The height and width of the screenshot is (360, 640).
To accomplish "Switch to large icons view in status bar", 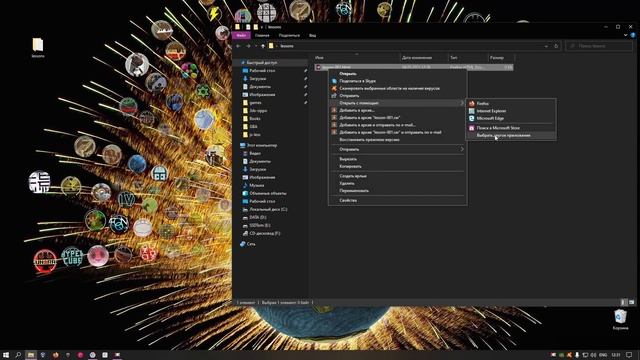I will pyautogui.click(x=631, y=302).
